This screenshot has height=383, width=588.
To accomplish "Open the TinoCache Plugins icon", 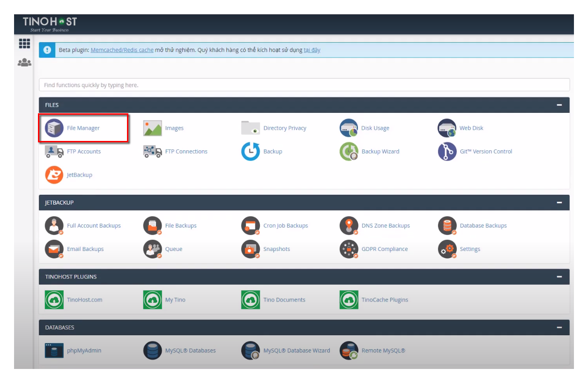I will (349, 300).
